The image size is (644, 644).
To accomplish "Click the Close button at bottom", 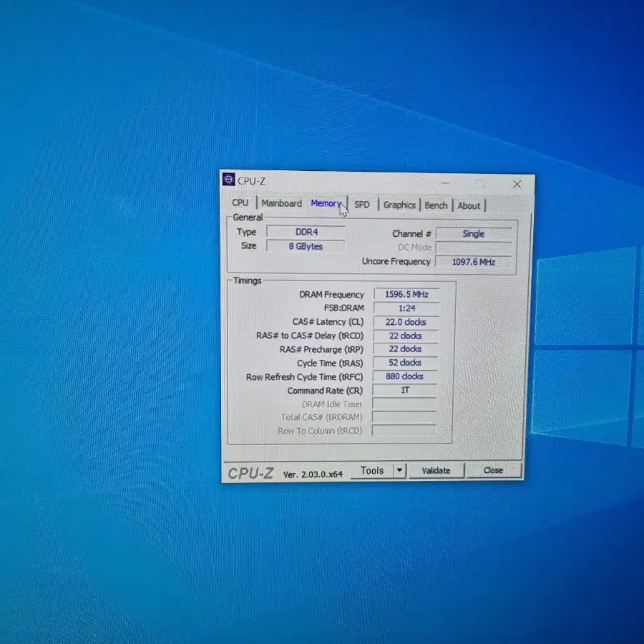I will (x=493, y=470).
